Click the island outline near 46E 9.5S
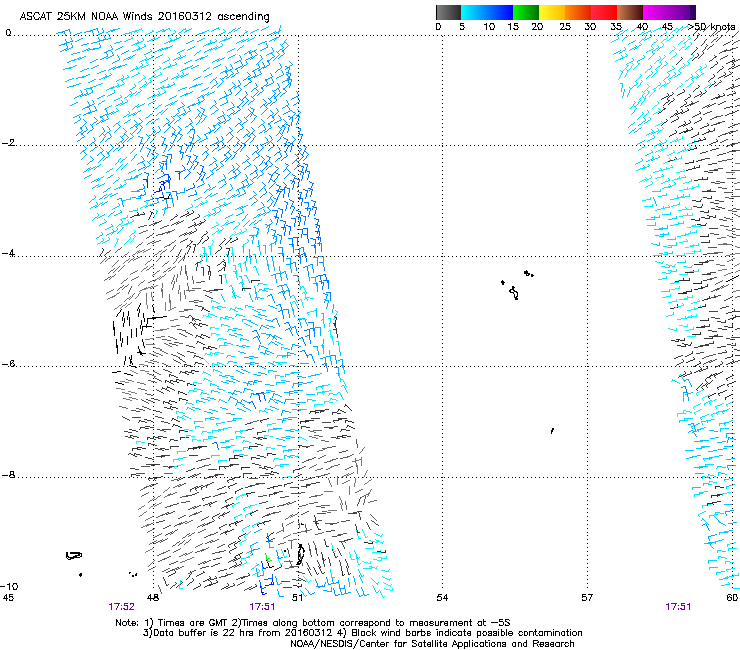740x650 pixels. [x=74, y=556]
